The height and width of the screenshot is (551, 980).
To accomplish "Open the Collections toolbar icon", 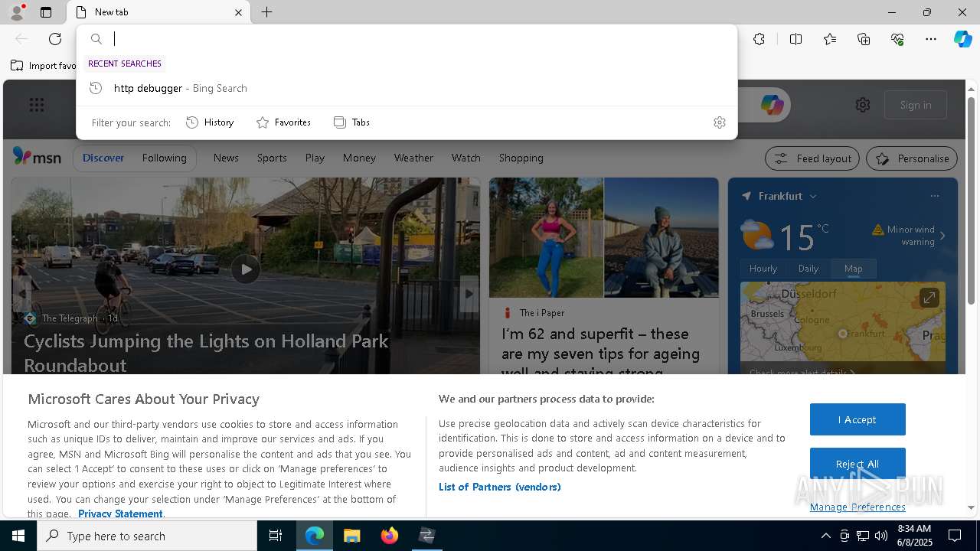I will [x=864, y=39].
